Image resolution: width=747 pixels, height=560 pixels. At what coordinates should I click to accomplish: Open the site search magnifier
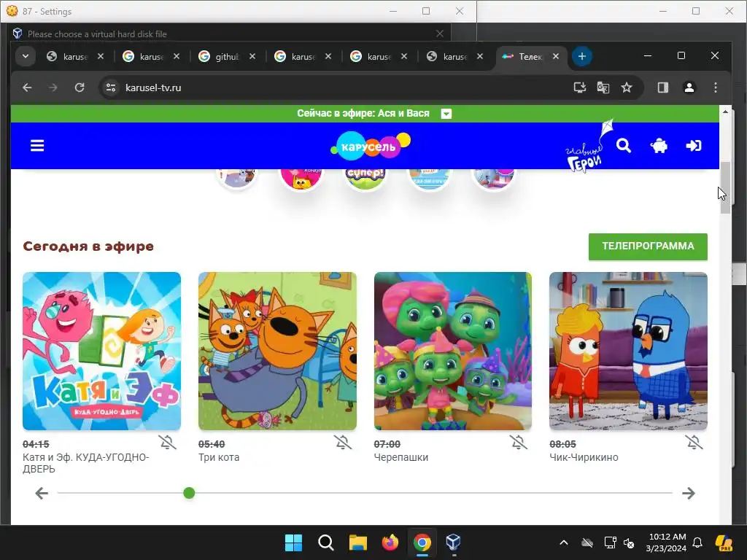(x=623, y=145)
